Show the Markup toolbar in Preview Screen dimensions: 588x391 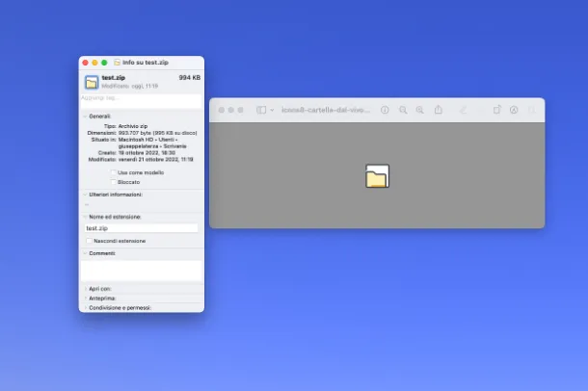coord(514,110)
